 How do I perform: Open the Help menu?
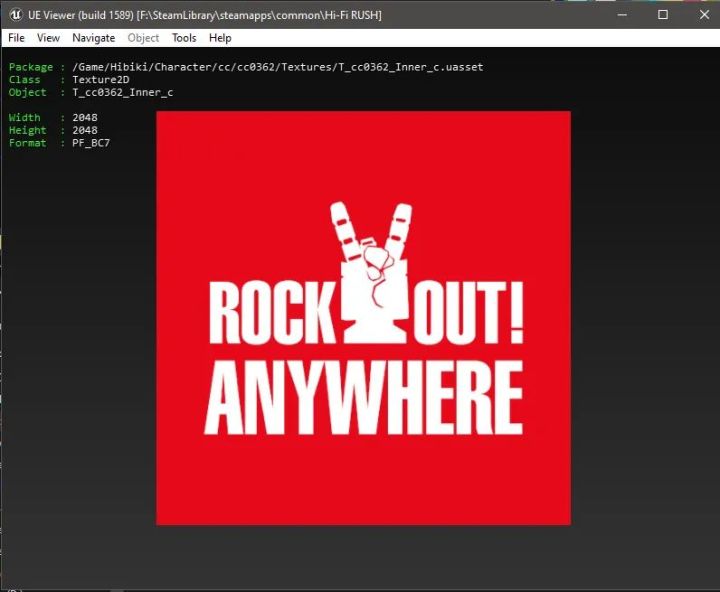[x=220, y=38]
